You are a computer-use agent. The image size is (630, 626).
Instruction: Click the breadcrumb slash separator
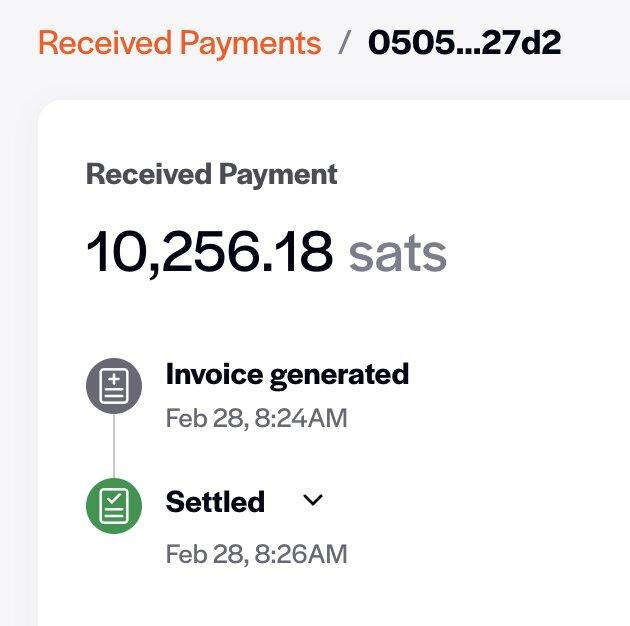tap(345, 43)
